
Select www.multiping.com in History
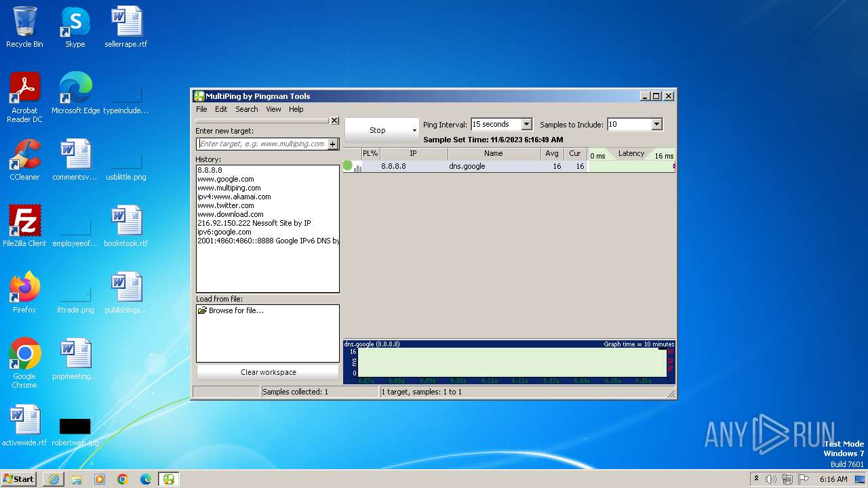(229, 188)
